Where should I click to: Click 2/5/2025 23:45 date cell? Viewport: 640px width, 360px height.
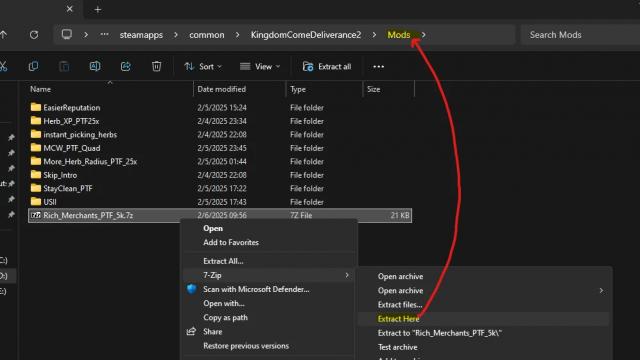[x=222, y=148]
